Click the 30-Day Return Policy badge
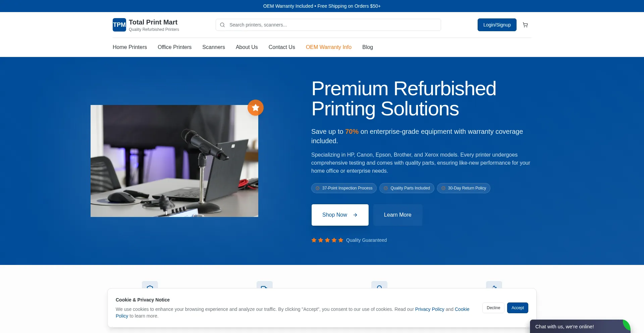Image resolution: width=644 pixels, height=333 pixels. [464, 188]
